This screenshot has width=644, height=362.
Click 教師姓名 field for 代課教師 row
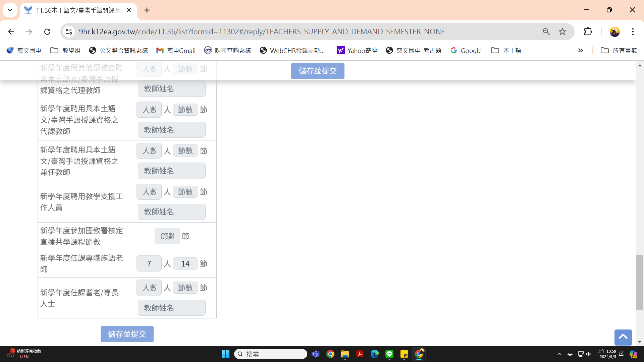[x=172, y=130]
